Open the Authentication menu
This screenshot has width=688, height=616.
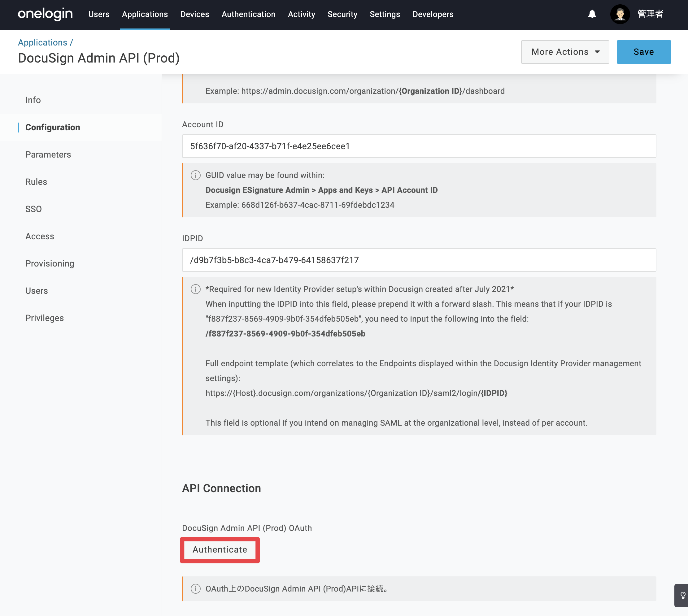(249, 14)
